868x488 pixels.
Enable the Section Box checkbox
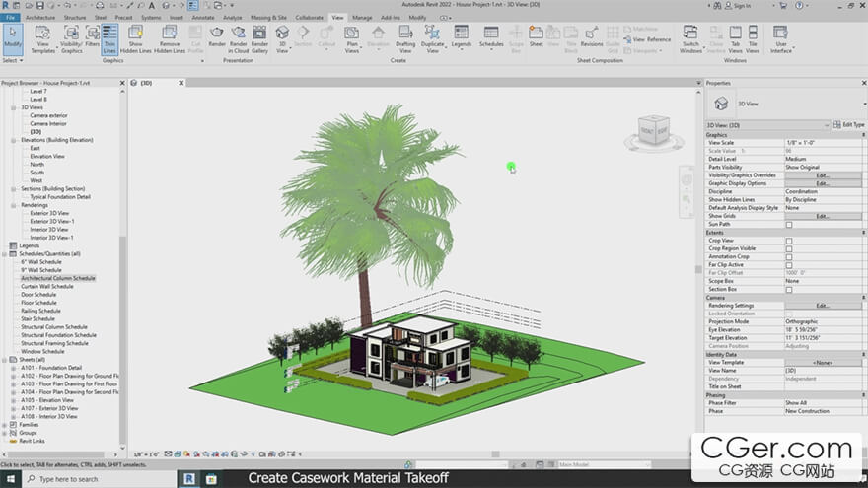[x=789, y=290]
